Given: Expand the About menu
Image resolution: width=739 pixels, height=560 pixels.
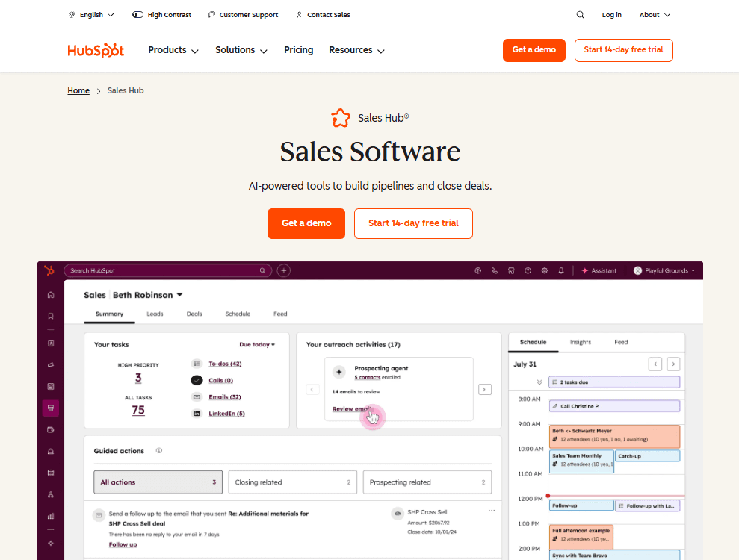Looking at the screenshot, I should click(655, 15).
